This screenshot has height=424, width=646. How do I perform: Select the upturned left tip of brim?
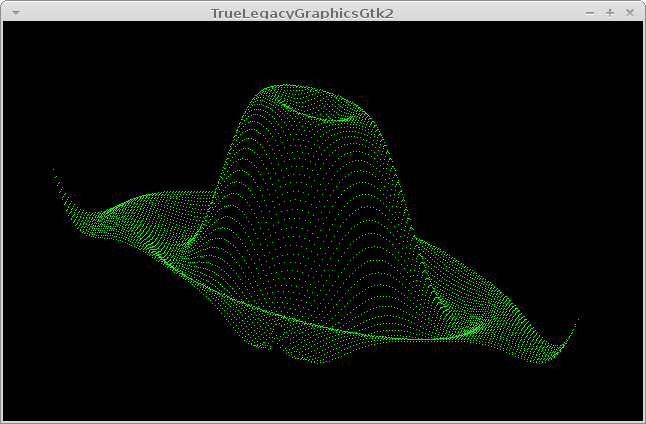[x=57, y=180]
